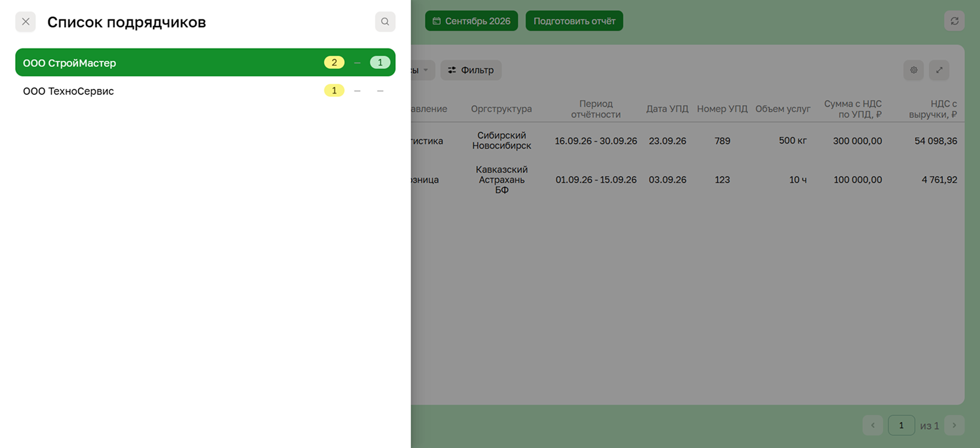Click the Подготовить отчёт button

(x=574, y=21)
